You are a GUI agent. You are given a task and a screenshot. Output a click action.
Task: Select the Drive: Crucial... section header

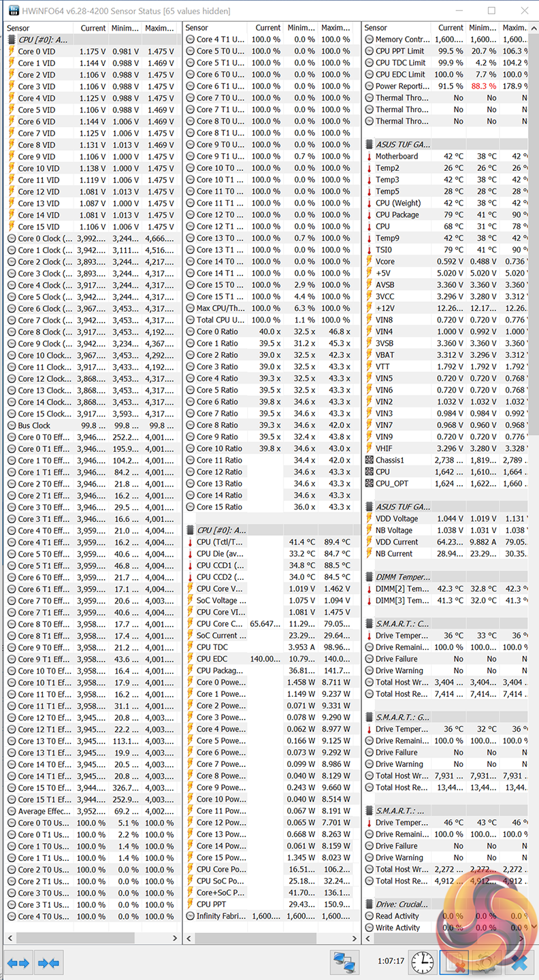[446, 904]
